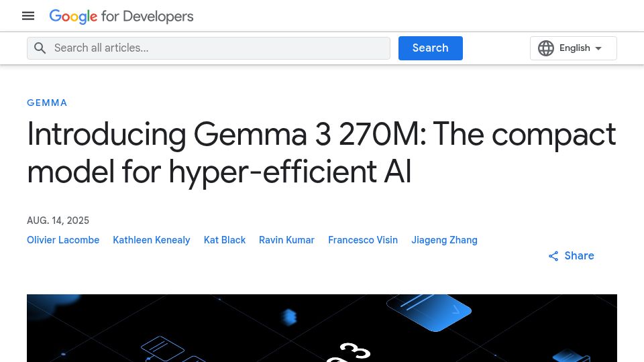The height and width of the screenshot is (362, 644).
Task: Click the globe language icon
Action: coord(546,48)
